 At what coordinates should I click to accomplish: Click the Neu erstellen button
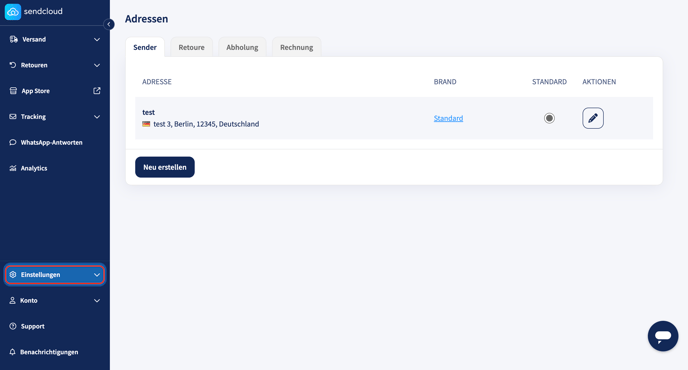point(165,167)
